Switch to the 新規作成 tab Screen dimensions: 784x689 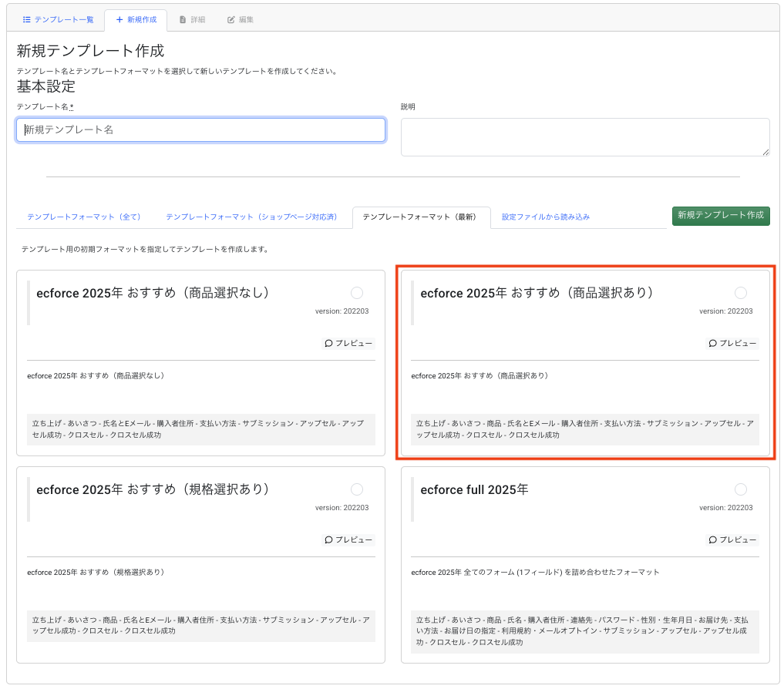[x=136, y=19]
